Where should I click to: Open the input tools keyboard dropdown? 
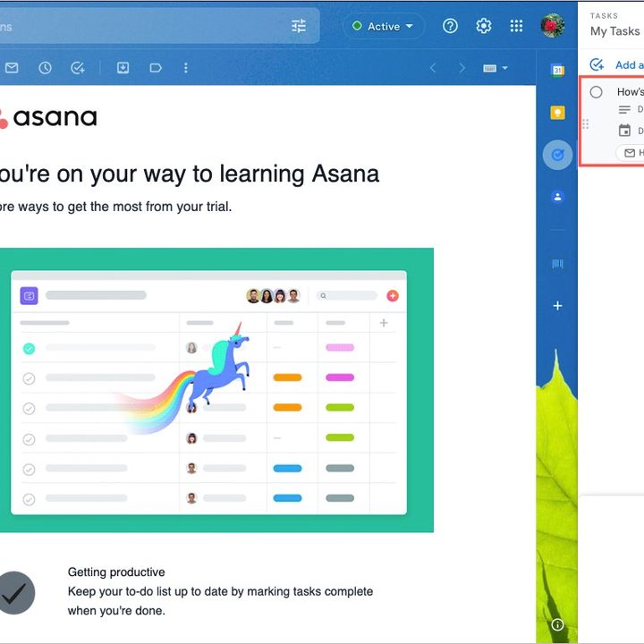tap(495, 68)
